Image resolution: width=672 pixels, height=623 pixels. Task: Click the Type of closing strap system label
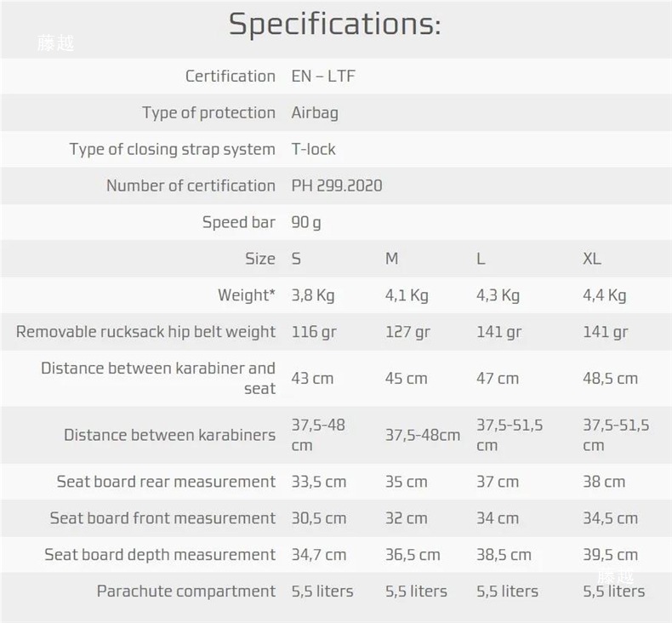coord(172,149)
